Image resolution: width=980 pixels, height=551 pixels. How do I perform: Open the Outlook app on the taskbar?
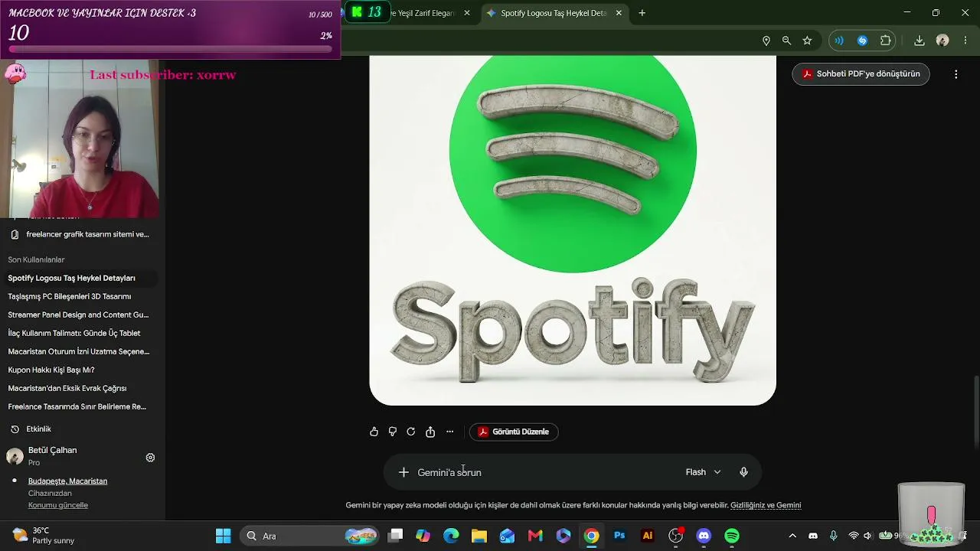pos(507,536)
